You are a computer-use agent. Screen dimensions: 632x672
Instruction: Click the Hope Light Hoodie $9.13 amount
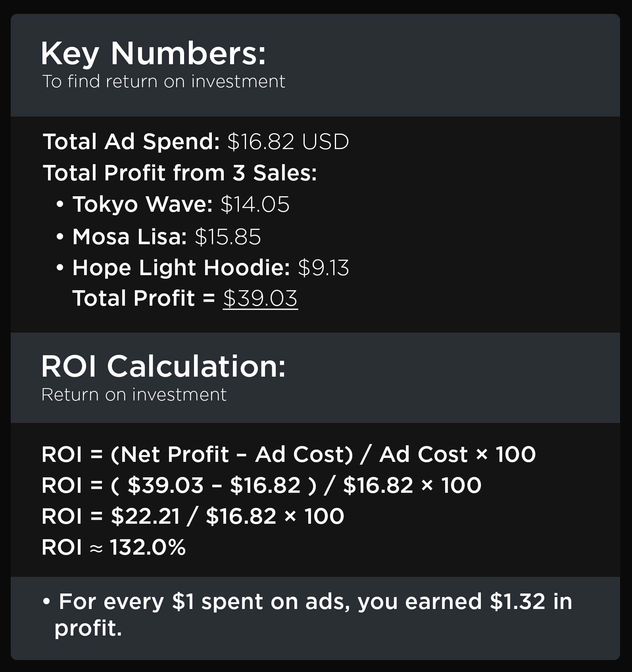pyautogui.click(x=323, y=268)
